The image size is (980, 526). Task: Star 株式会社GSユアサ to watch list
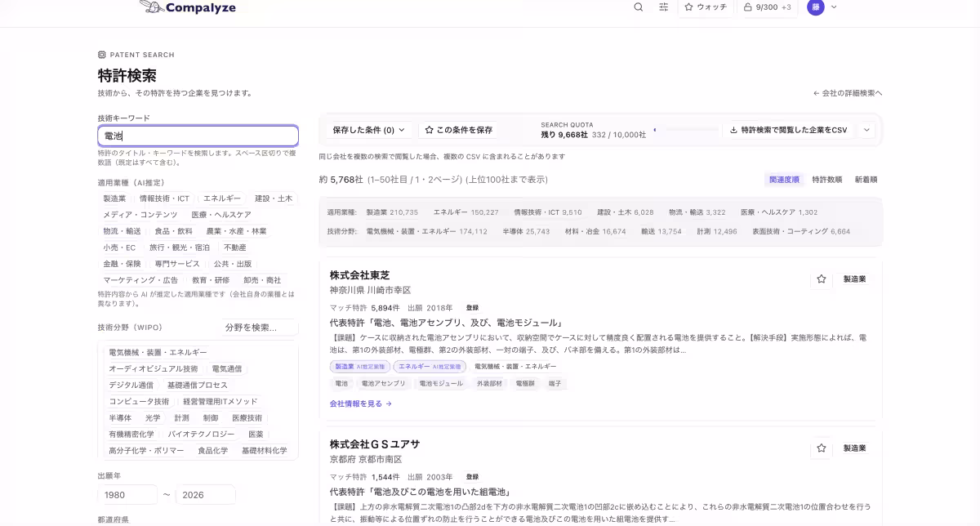pos(822,448)
